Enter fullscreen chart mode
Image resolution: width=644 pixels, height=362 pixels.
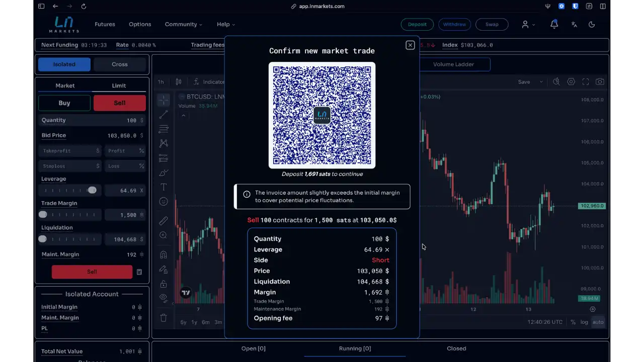(x=586, y=81)
